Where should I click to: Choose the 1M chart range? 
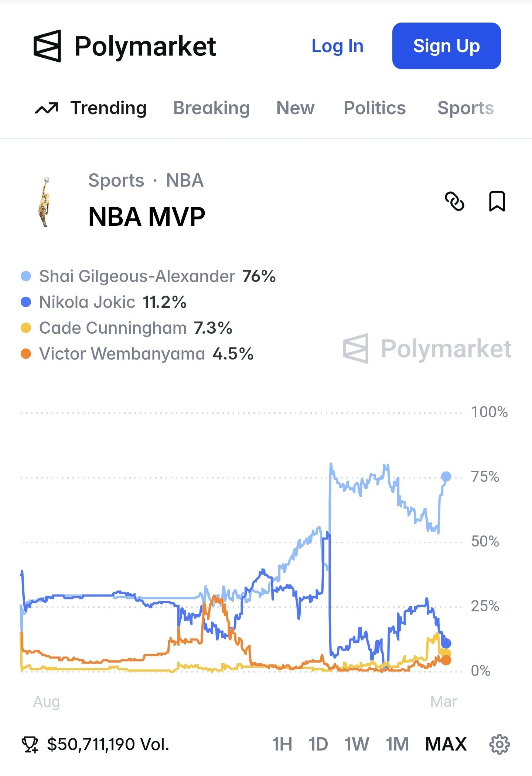(x=397, y=744)
